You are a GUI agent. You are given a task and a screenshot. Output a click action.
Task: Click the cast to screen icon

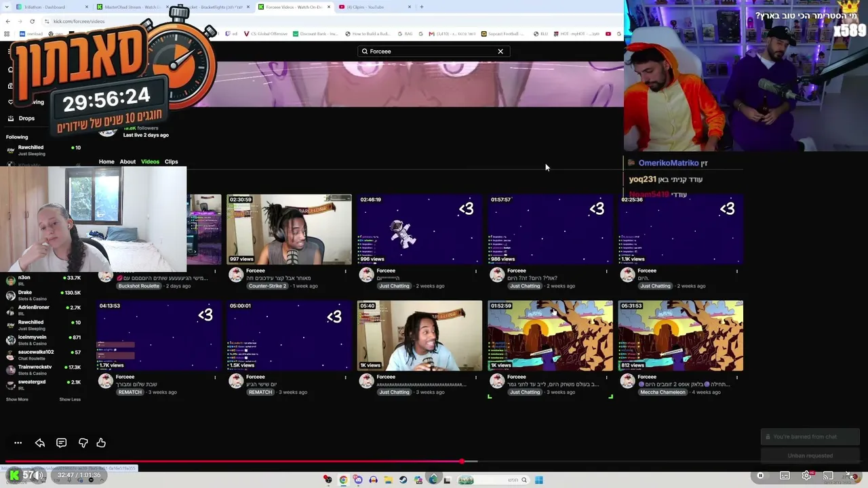(x=828, y=475)
